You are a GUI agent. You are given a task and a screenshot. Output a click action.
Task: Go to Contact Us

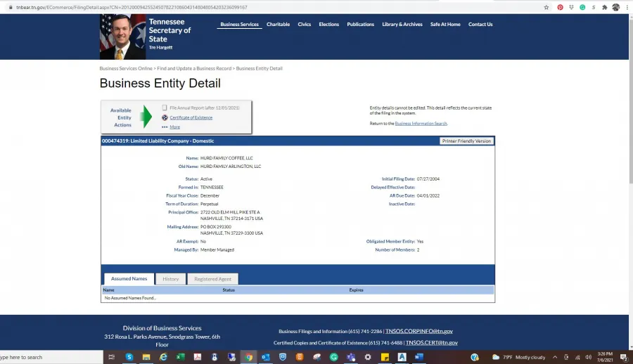coord(480,24)
